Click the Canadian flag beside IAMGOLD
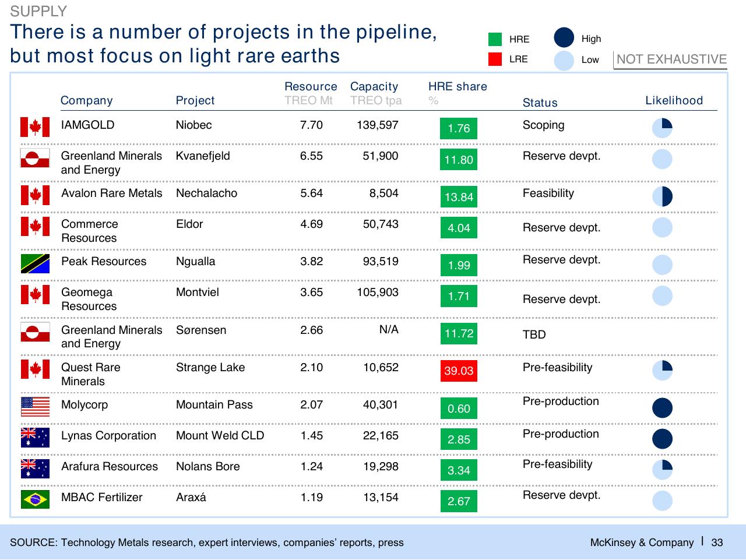This screenshot has height=560, width=746. tap(35, 127)
